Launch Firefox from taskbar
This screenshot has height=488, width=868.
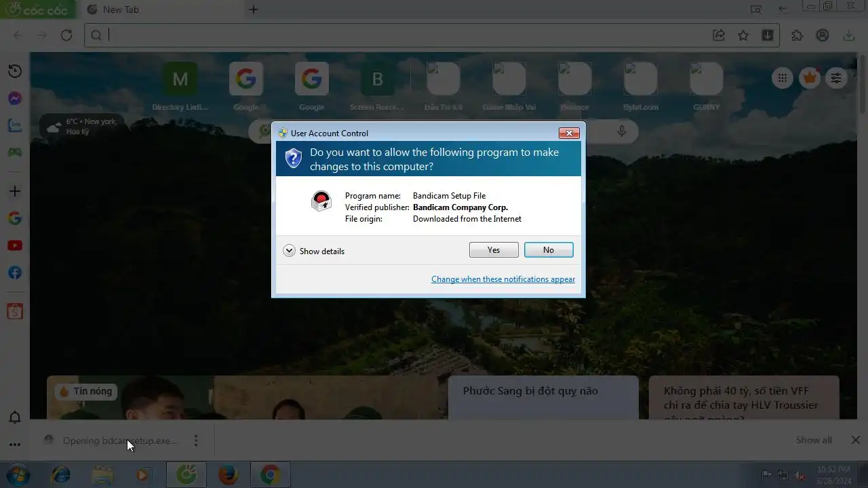[x=229, y=475]
